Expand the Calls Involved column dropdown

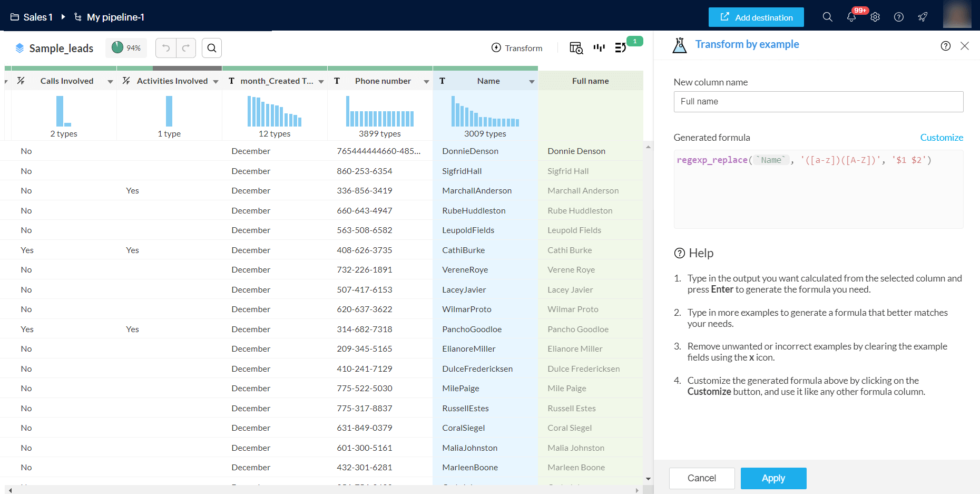tap(110, 82)
